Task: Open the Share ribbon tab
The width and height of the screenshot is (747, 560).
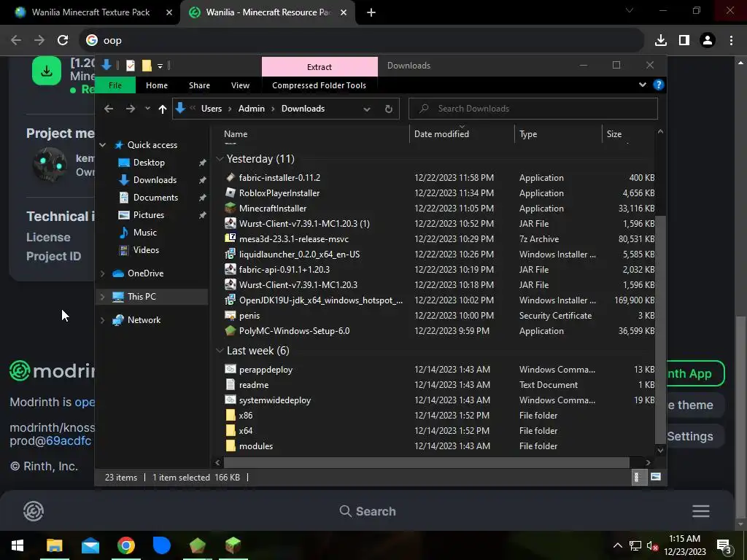Action: 199,85
